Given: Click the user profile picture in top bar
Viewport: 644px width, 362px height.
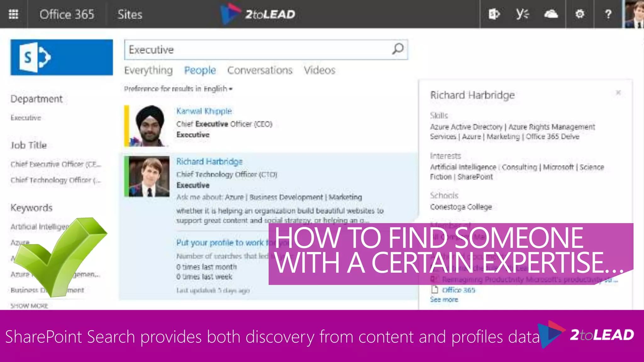Looking at the screenshot, I should pos(635,14).
